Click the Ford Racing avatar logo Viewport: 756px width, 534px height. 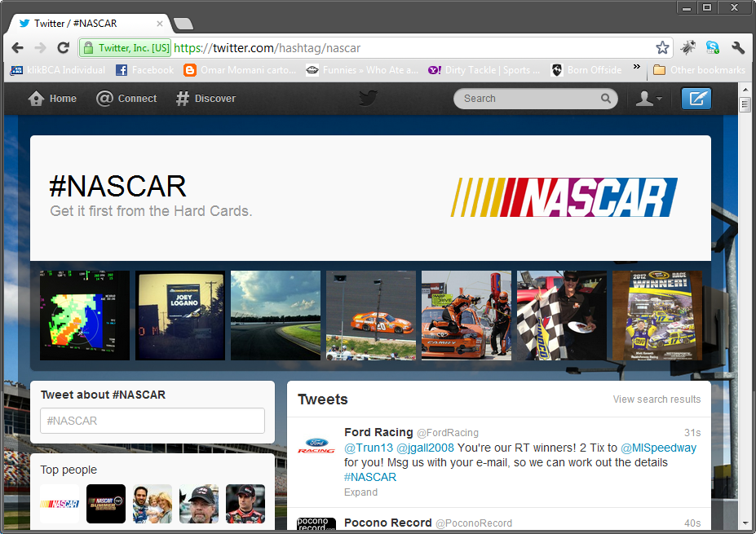pos(316,446)
